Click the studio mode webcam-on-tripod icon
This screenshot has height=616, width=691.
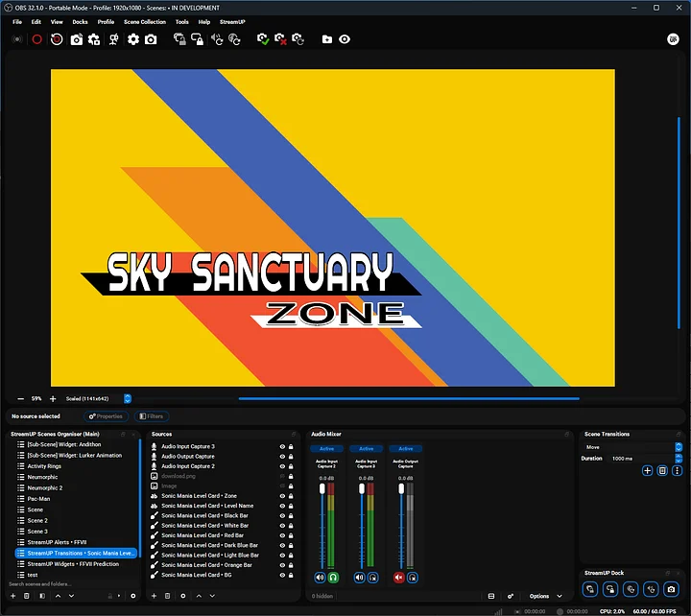113,39
